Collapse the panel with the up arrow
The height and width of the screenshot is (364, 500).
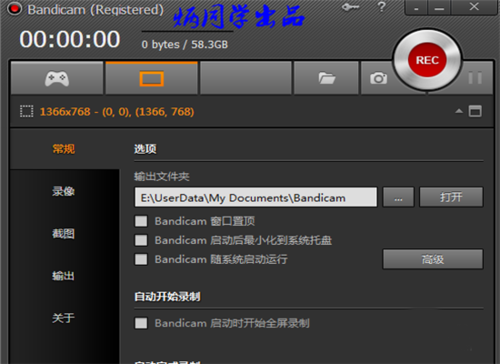pyautogui.click(x=459, y=111)
